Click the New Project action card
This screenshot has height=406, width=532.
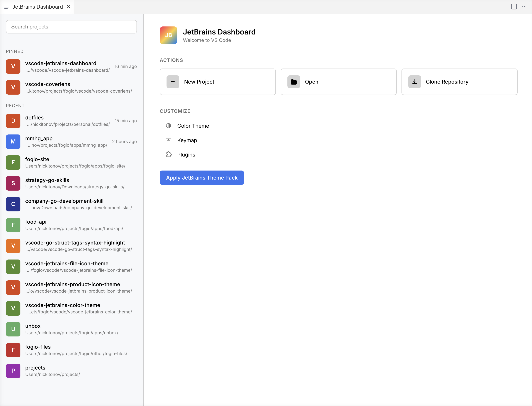218,82
